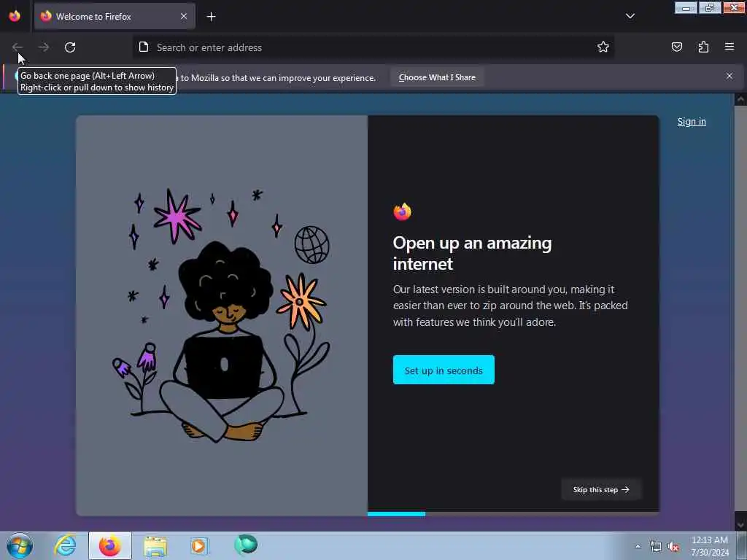Open the Windows Start menu

(20, 545)
